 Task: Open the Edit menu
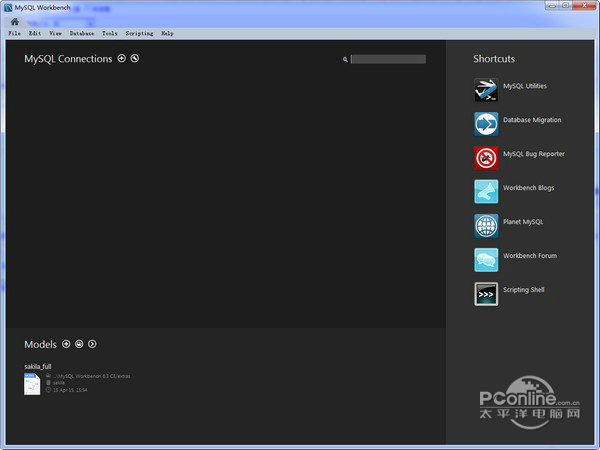pos(35,33)
